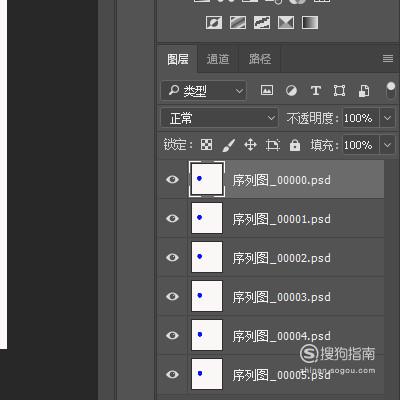Hide layer 序列图_00001.psd
This screenshot has width=400, height=400.
pyautogui.click(x=172, y=218)
